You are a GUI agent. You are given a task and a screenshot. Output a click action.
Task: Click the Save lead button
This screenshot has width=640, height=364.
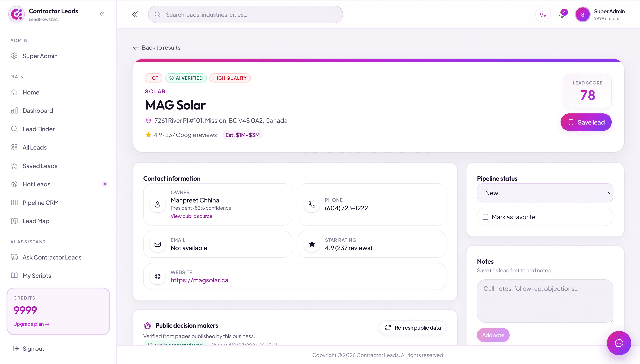(586, 122)
